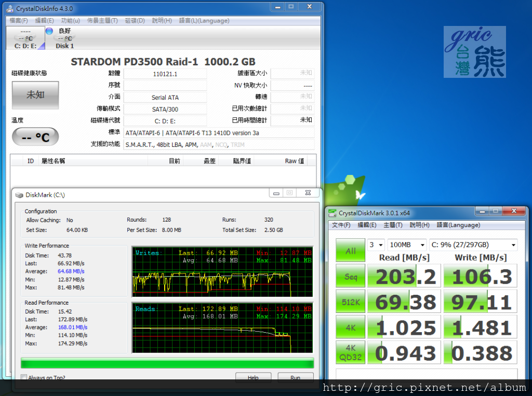Click the ID column header in attribute table
Image resolution: width=532 pixels, height=396 pixels.
[31, 161]
